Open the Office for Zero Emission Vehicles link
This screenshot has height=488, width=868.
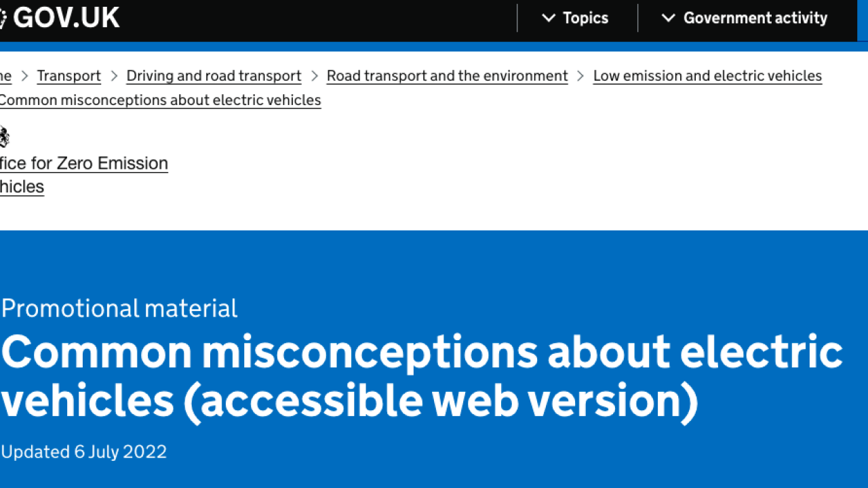(84, 175)
